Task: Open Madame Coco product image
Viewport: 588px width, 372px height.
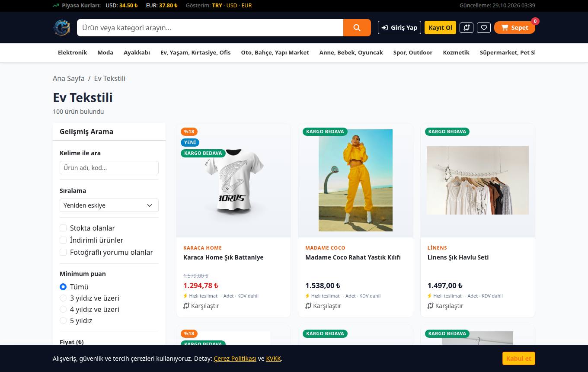Action: [x=355, y=180]
